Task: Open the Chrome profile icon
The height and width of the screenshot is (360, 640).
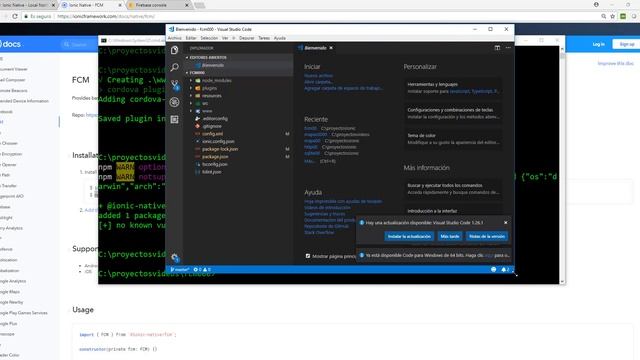Action: [x=596, y=4]
